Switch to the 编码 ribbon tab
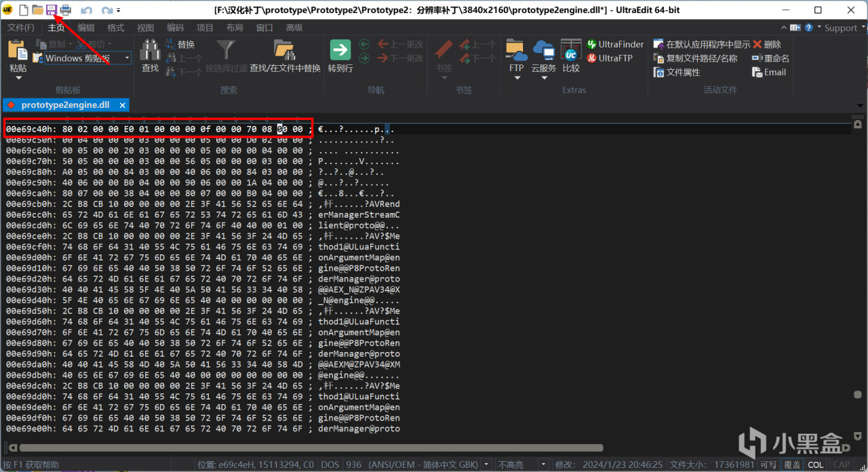This screenshot has width=868, height=472. 175,28
